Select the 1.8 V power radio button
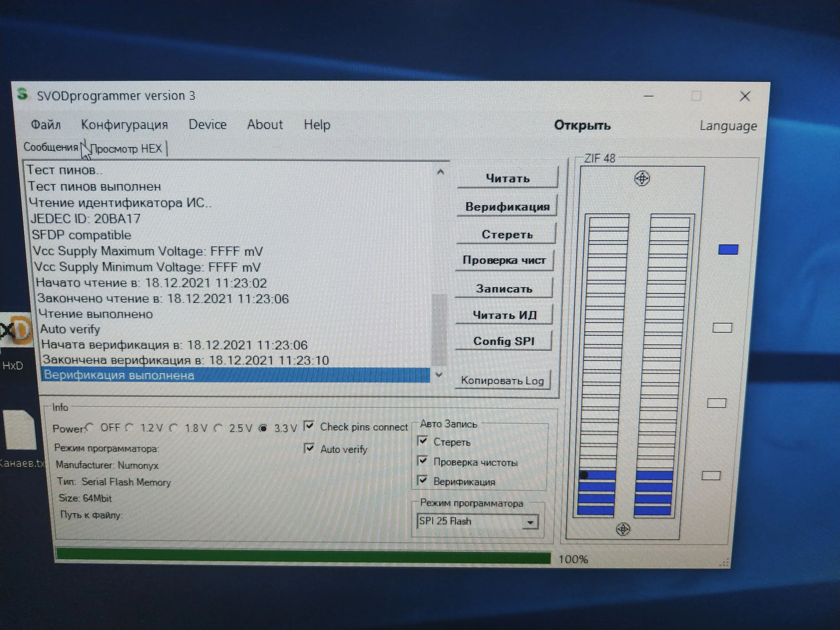This screenshot has width=840, height=630. [x=174, y=428]
